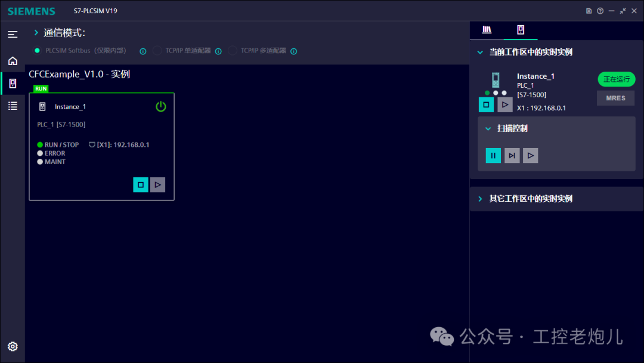Click the save icon in title bar
The image size is (644, 363).
[589, 11]
